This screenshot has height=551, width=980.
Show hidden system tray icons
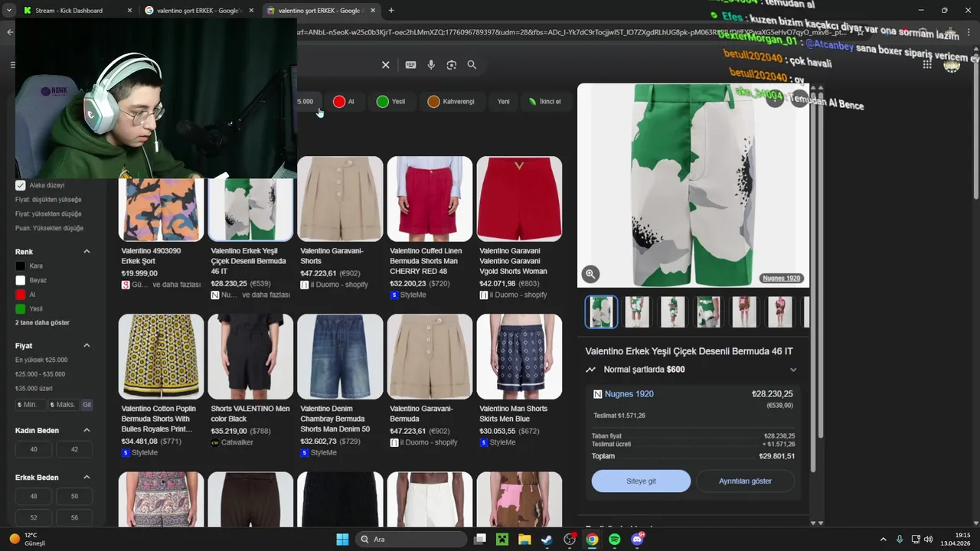(883, 540)
